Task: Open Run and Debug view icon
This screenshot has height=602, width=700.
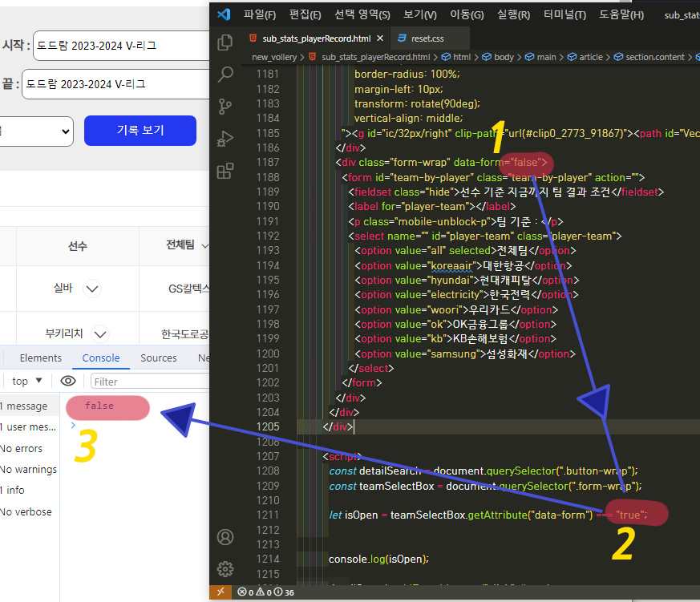Action: click(x=225, y=139)
